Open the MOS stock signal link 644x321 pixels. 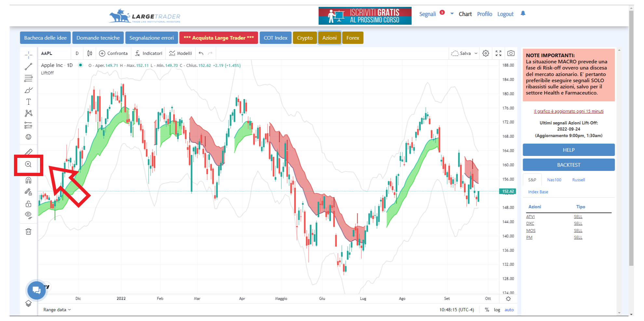(x=531, y=231)
